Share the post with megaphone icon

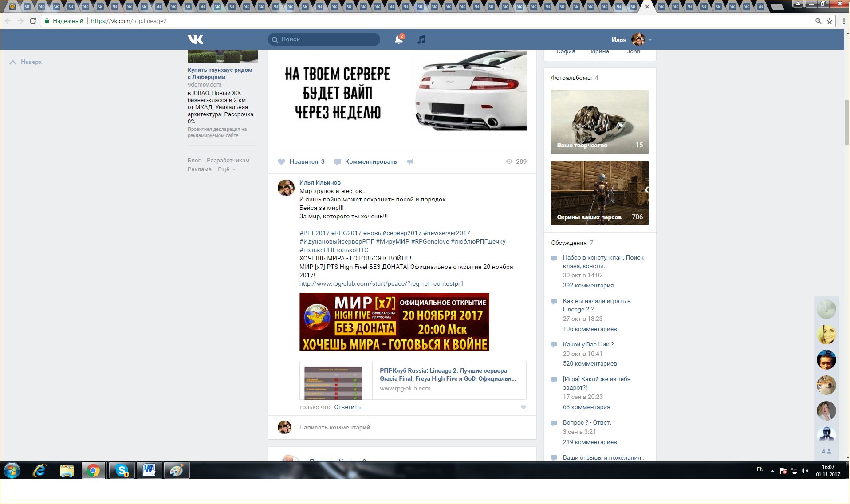pyautogui.click(x=410, y=162)
